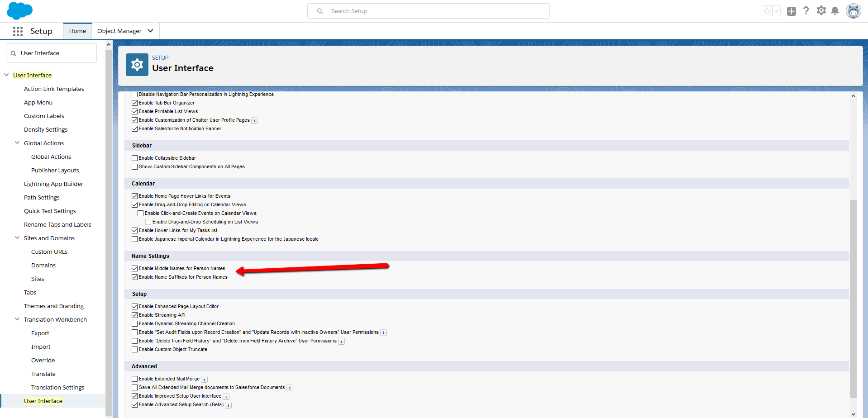Uncheck Enable Name Suffixes for Person Names
This screenshot has height=418, width=868.
134,277
